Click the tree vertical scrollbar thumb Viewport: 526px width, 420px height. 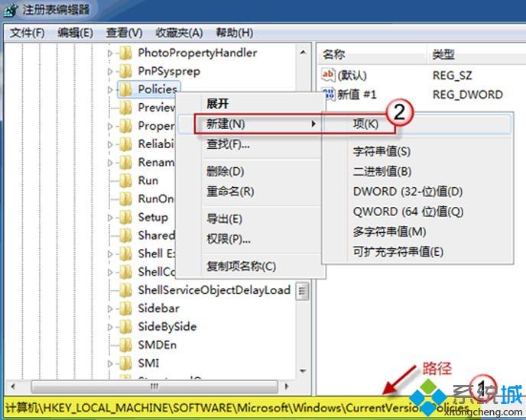point(303,291)
